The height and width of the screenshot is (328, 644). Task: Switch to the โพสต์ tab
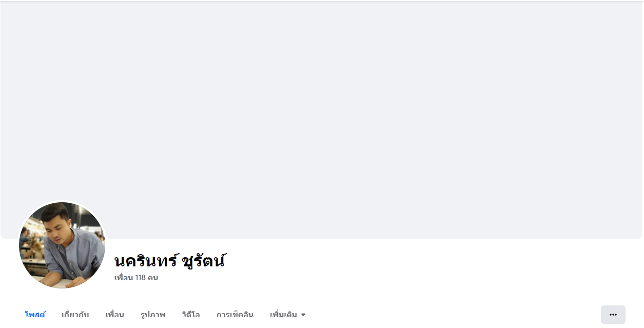click(35, 315)
